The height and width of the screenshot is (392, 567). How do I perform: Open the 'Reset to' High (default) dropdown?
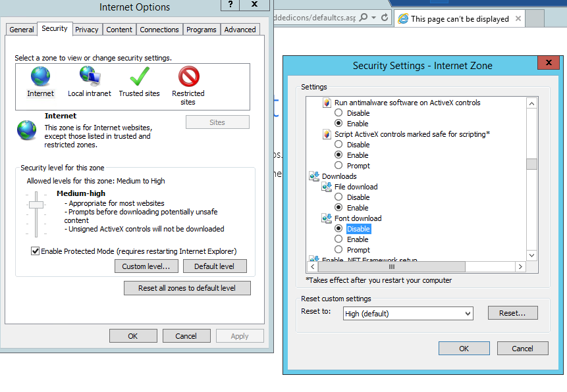pyautogui.click(x=408, y=314)
